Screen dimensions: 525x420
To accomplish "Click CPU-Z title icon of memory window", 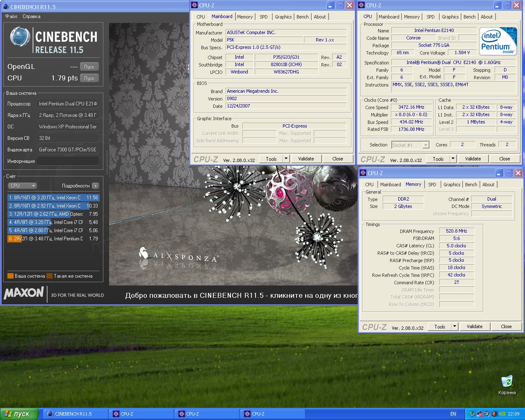I will (363, 173).
